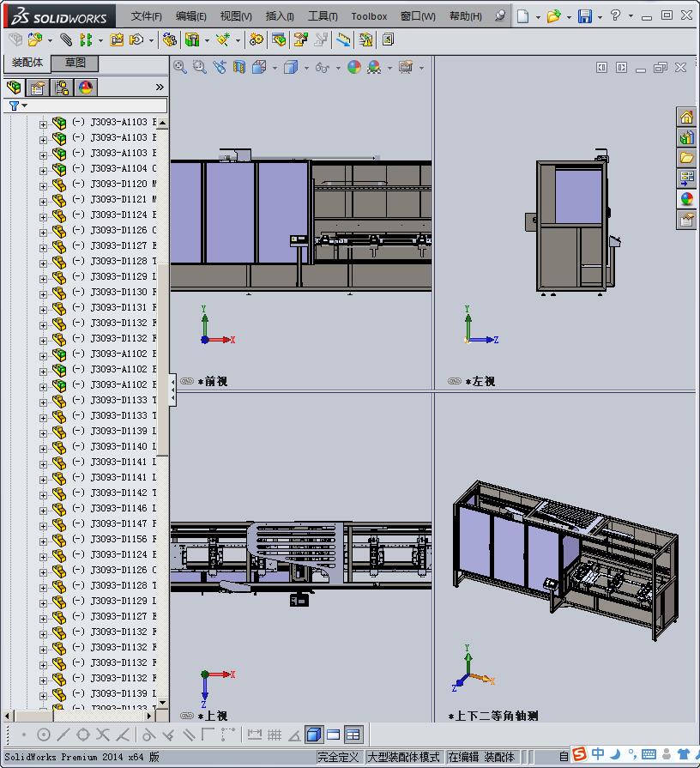Image resolution: width=700 pixels, height=768 pixels.
Task: Toggle the link views icon in 前视 viewport
Action: pos(187,381)
